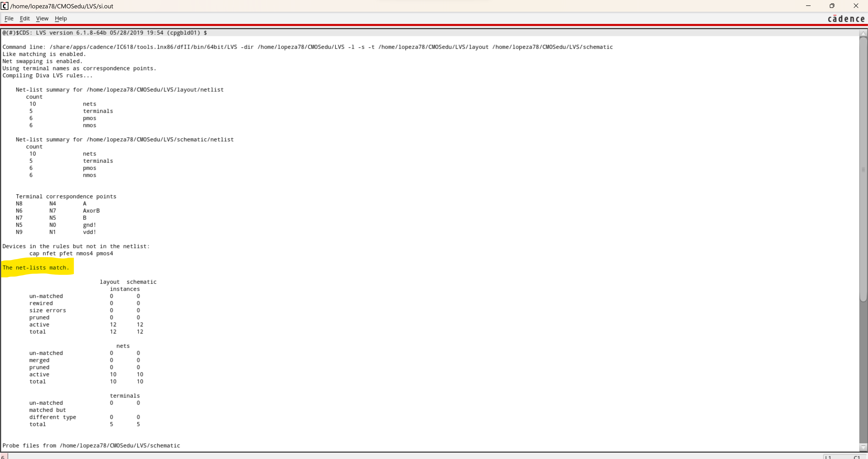Image resolution: width=868 pixels, height=459 pixels.
Task: Click the Cadence logo in the menu bar
Action: tap(846, 19)
